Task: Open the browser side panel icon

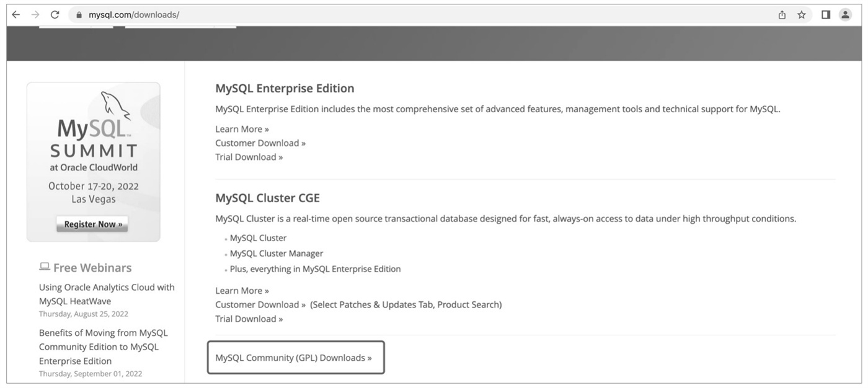Action: [826, 15]
